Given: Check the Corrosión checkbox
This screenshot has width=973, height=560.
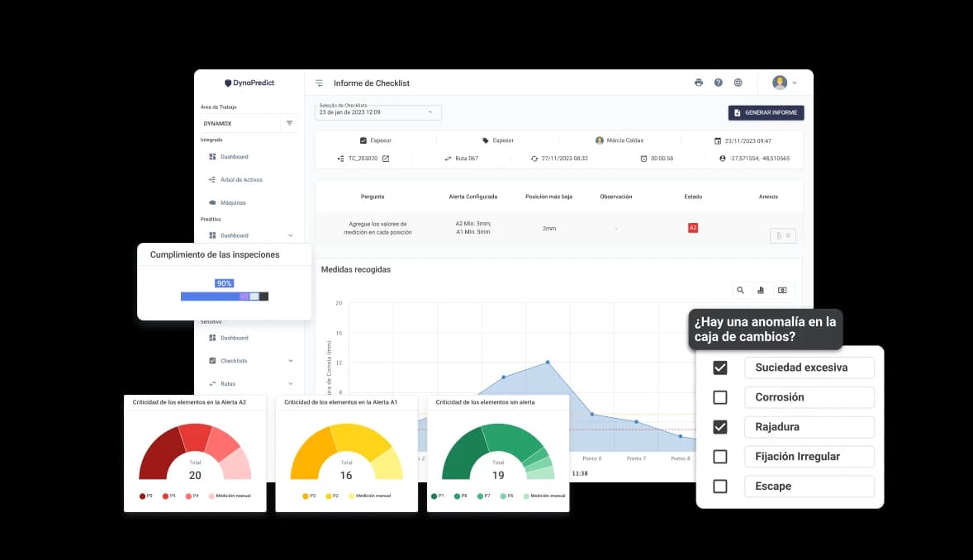Looking at the screenshot, I should pyautogui.click(x=720, y=397).
